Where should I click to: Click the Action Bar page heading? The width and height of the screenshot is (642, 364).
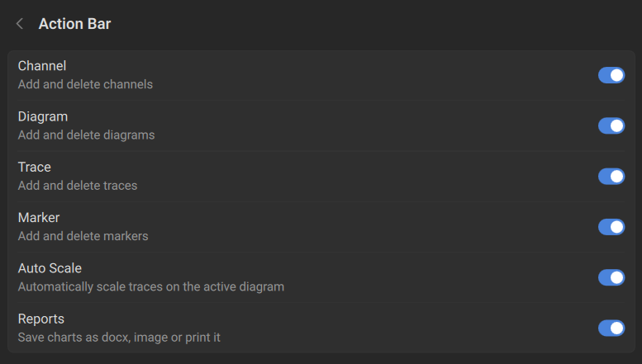pos(74,24)
